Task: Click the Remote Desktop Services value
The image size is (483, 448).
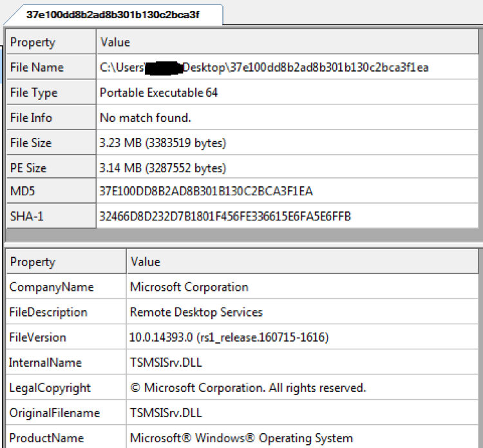Action: pos(196,312)
